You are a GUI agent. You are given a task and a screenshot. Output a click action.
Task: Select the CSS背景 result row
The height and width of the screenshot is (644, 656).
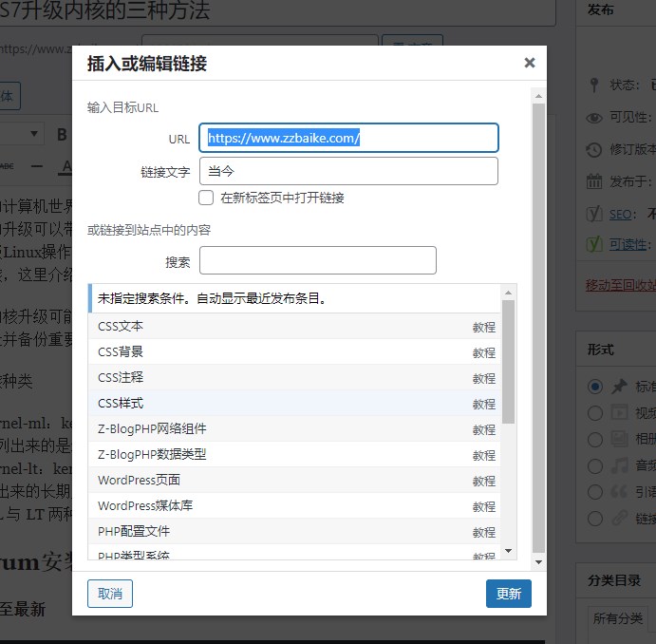click(294, 351)
